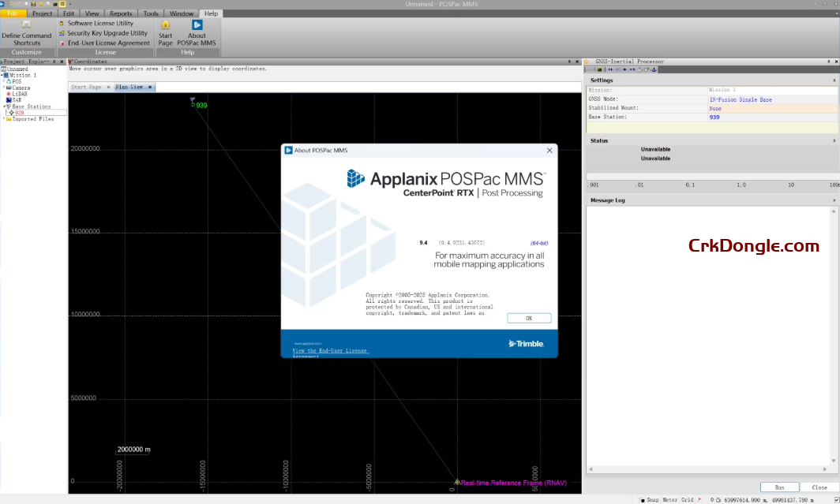Viewport: 840px width, 504px height.
Task: Select the SAR icon in the project tree
Action: (x=9, y=100)
